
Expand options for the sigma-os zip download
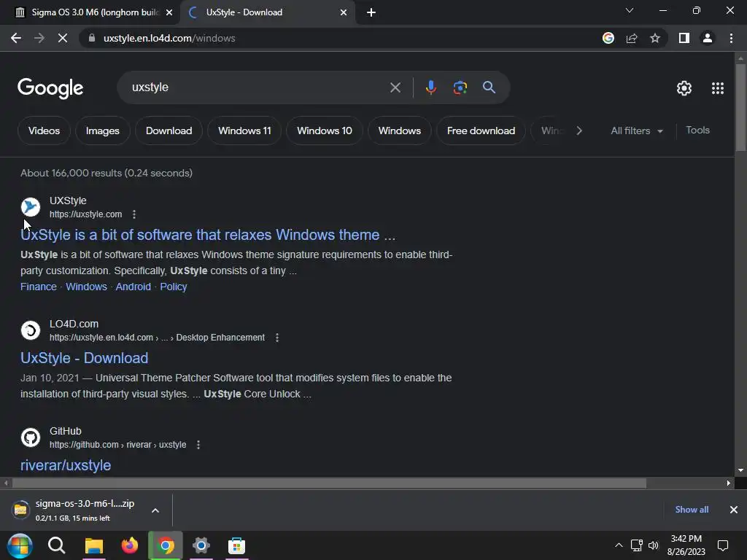(155, 510)
